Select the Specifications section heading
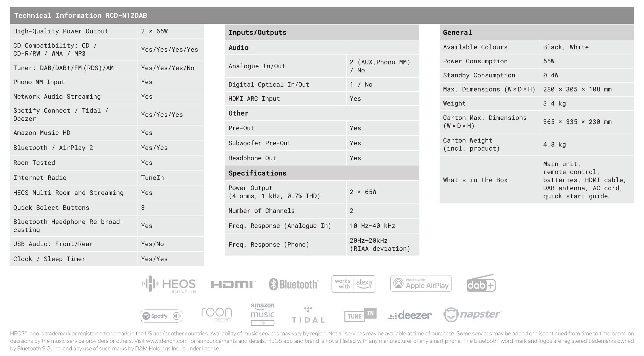The width and height of the screenshot is (644, 356). click(x=257, y=173)
